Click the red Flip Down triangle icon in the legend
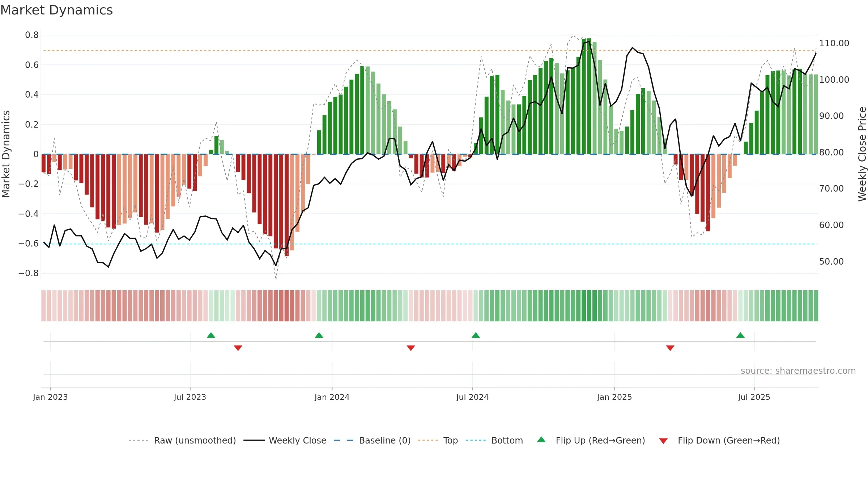This screenshot has height=488, width=868. pyautogui.click(x=663, y=441)
